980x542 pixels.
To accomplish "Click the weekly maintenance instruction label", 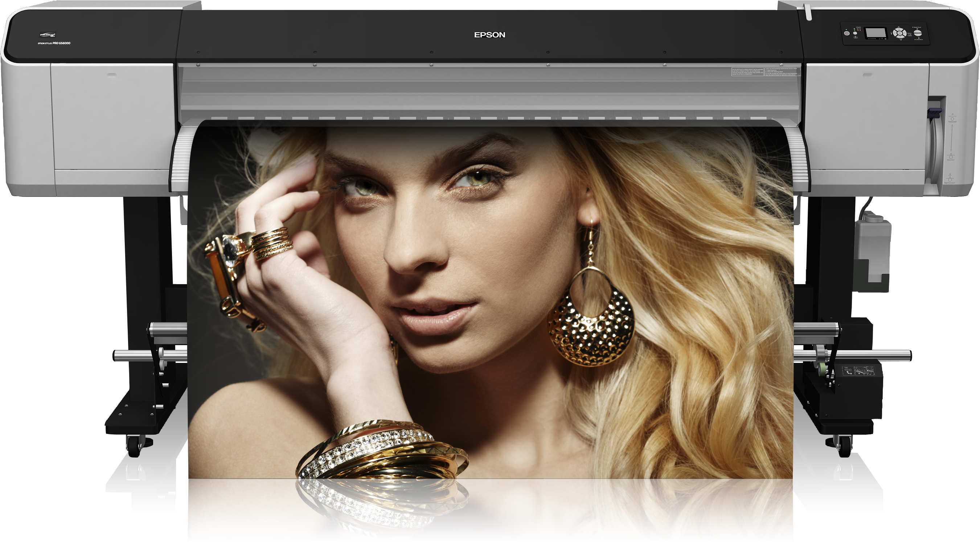I will (x=783, y=72).
